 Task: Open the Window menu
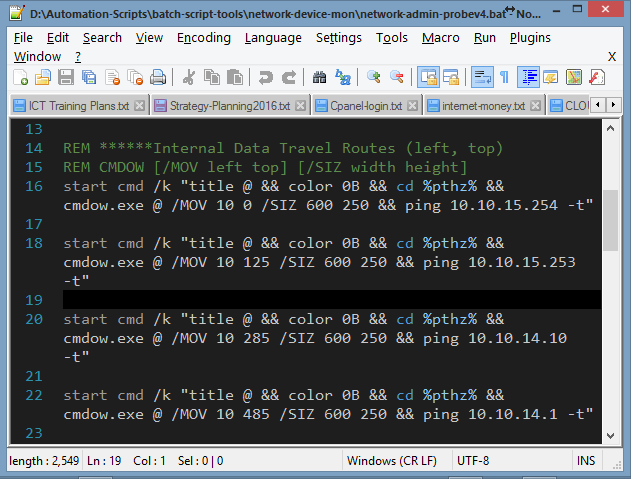pyautogui.click(x=37, y=56)
